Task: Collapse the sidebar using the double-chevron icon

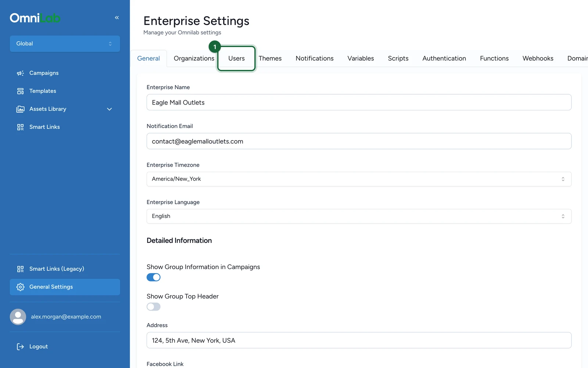Action: 117,18
